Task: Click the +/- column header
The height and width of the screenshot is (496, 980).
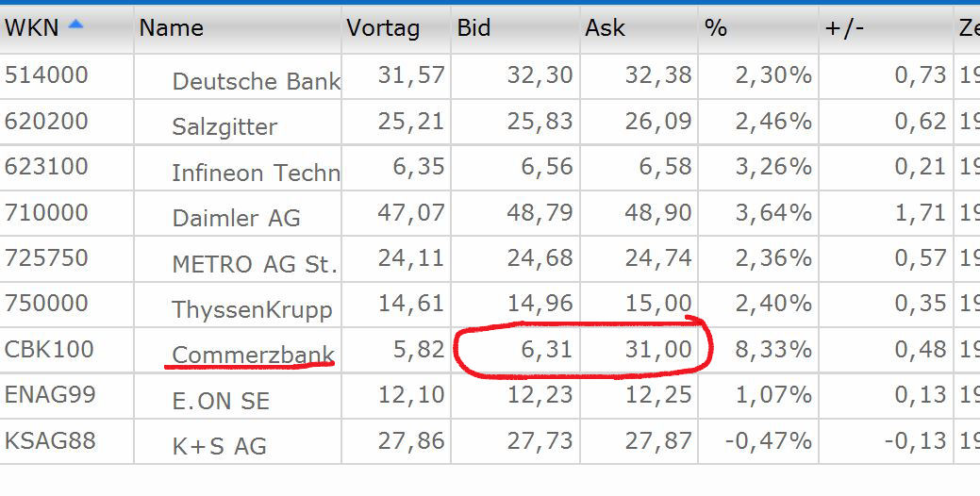Action: pos(845,28)
